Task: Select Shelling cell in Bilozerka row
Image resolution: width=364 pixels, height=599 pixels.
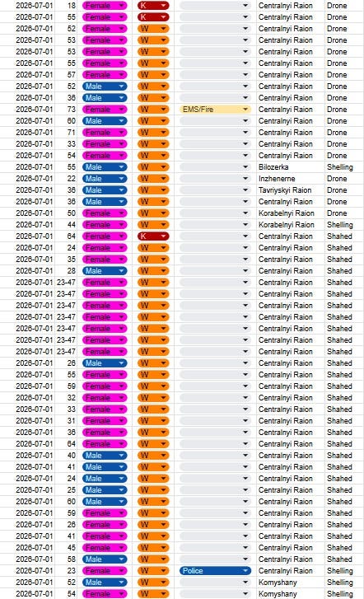Action: [x=343, y=167]
